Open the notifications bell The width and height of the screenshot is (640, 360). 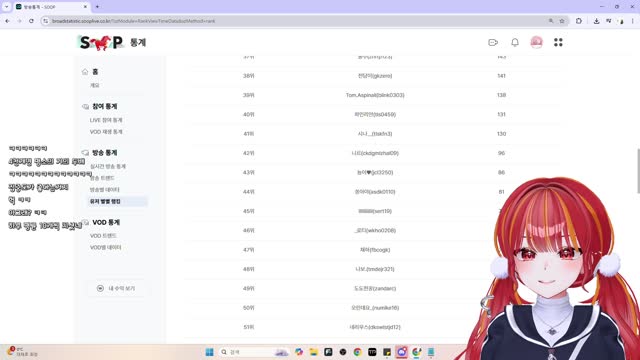coord(515,42)
